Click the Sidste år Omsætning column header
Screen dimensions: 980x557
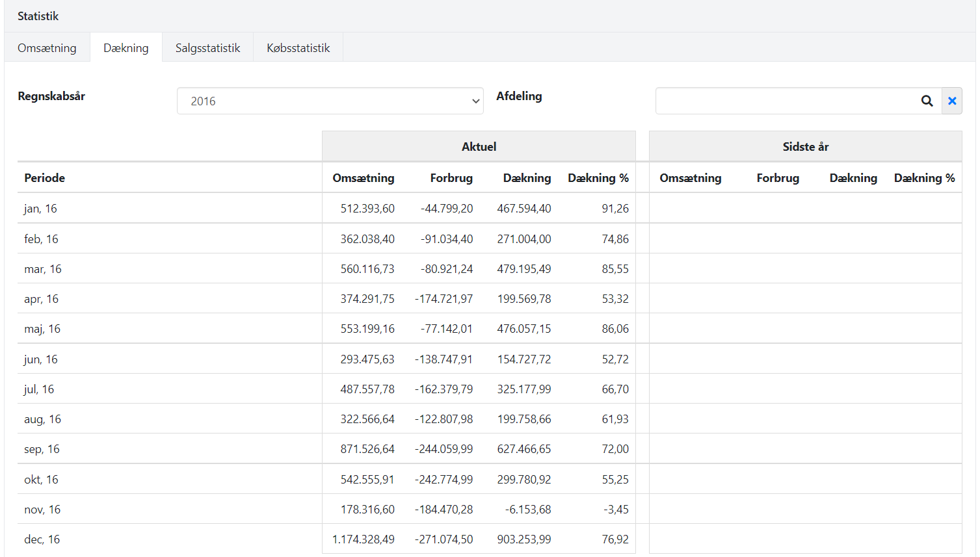coord(690,178)
